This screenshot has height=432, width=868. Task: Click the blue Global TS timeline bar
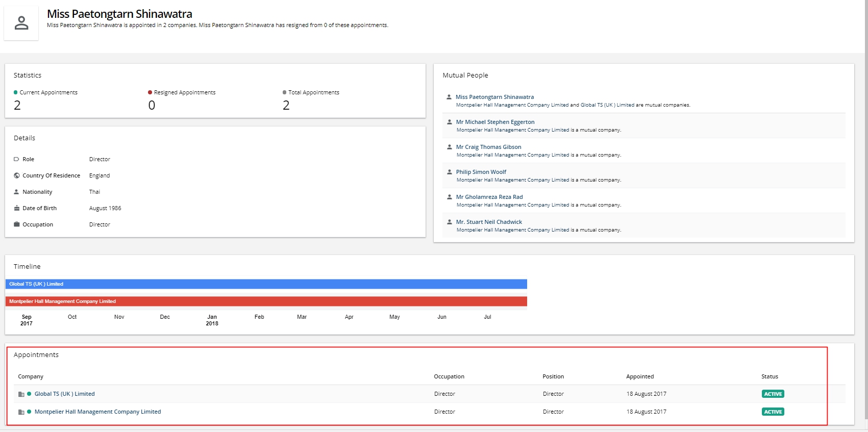click(x=266, y=284)
